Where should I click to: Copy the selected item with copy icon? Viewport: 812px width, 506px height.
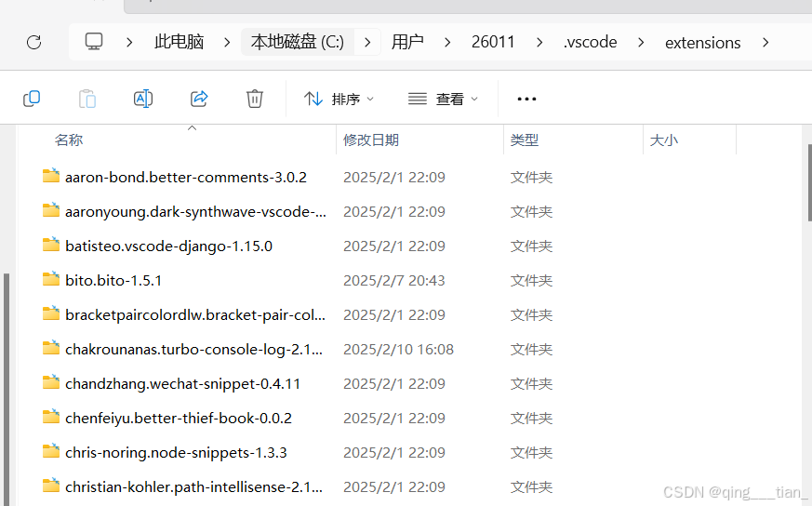coord(32,99)
